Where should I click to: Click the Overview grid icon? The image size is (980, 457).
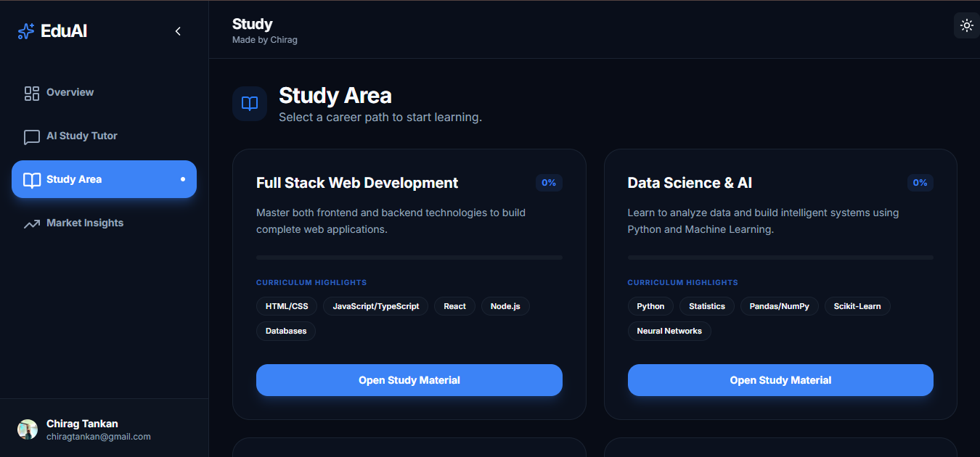[31, 93]
